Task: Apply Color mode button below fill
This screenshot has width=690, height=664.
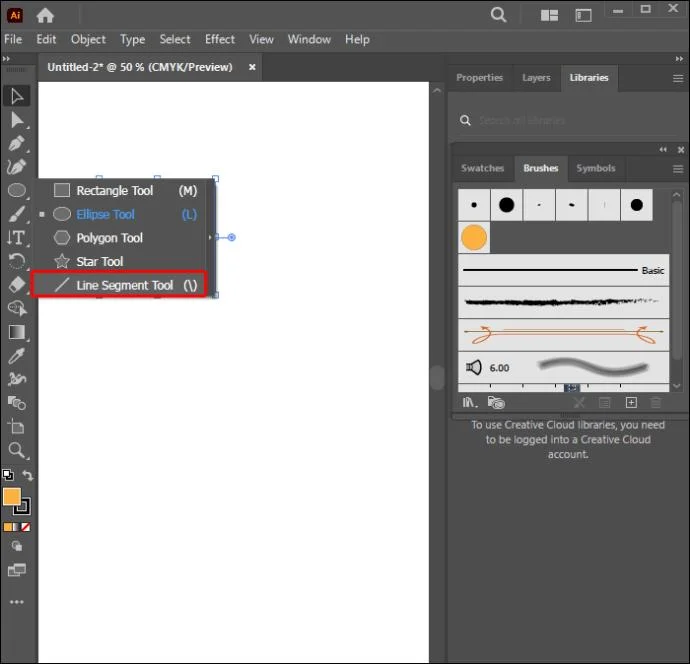Action: pyautogui.click(x=7, y=527)
